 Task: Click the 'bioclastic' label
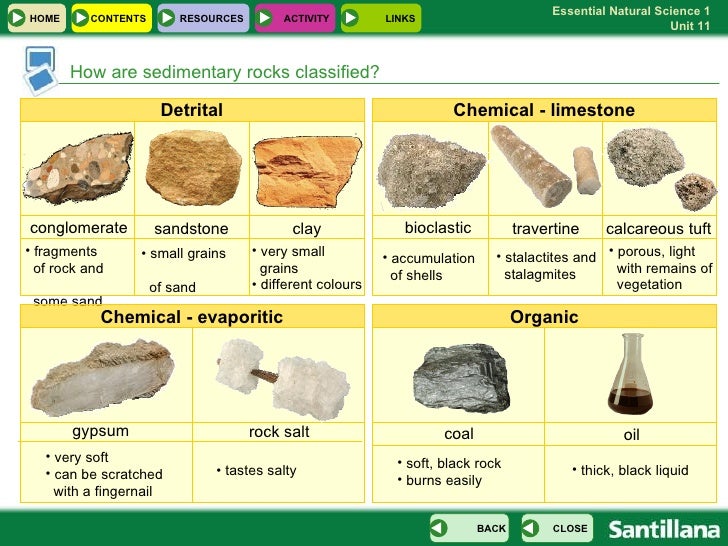point(438,228)
